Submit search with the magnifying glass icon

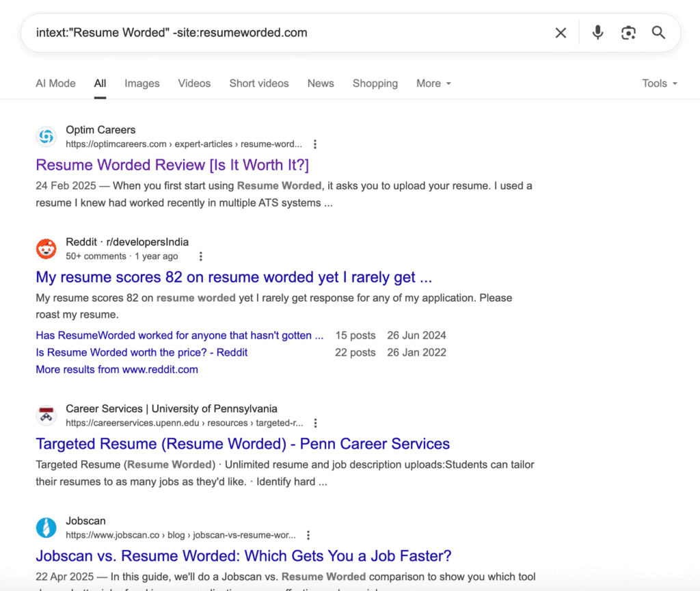tap(658, 33)
